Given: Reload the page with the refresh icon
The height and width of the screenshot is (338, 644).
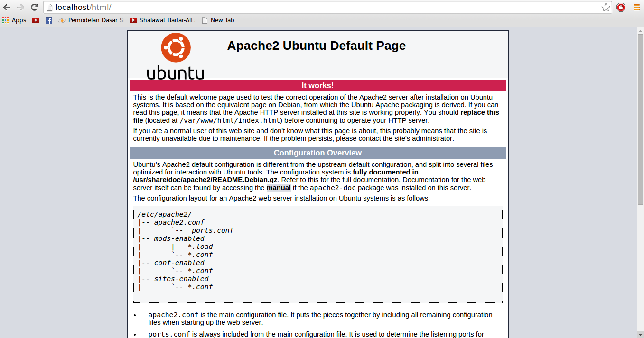Looking at the screenshot, I should (34, 7).
